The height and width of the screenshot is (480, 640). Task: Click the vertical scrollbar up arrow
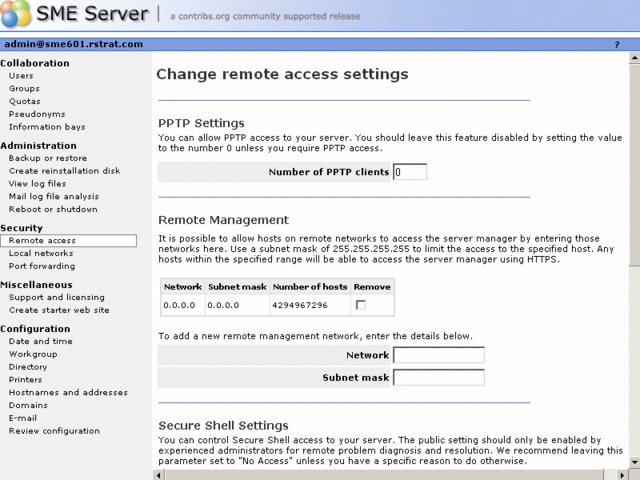pos(634,58)
